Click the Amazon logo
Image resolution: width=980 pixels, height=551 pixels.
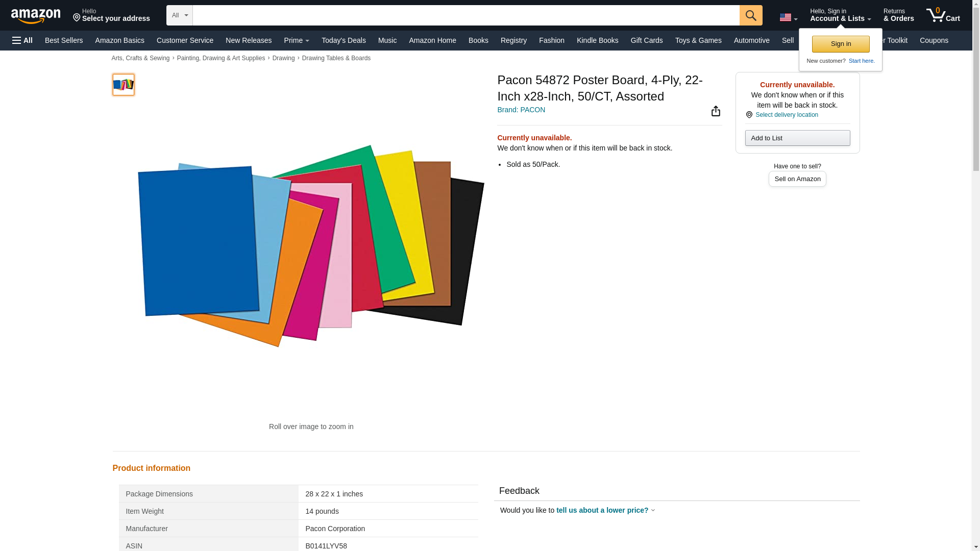36,16
